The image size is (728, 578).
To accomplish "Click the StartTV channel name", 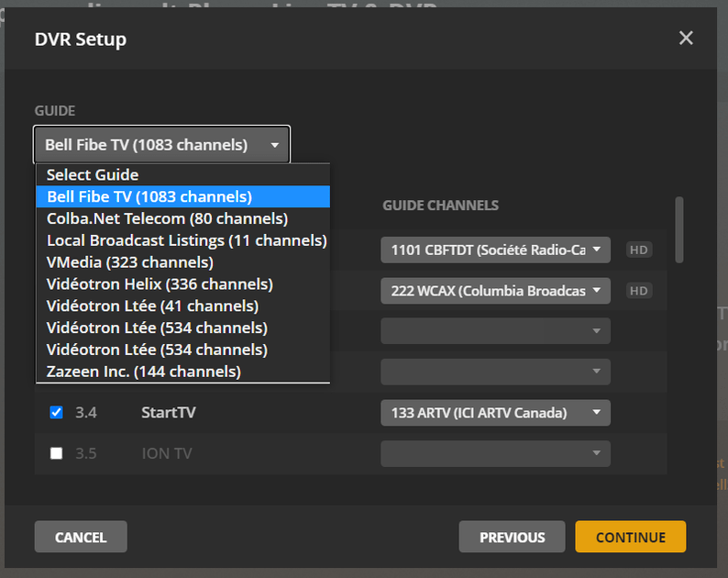I will (169, 413).
